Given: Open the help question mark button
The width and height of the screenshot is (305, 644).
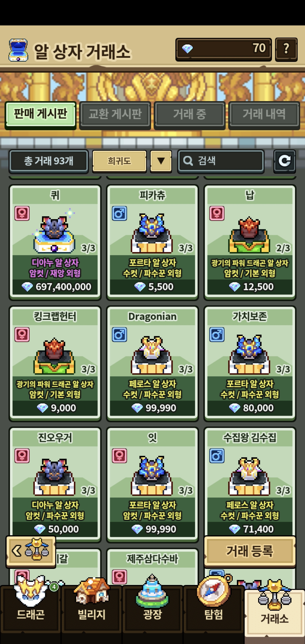Looking at the screenshot, I should (286, 49).
